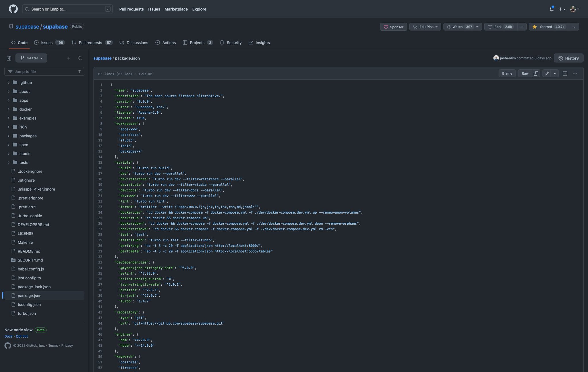Click Pull requests in top navigation
This screenshot has height=372, width=588.
(x=131, y=9)
